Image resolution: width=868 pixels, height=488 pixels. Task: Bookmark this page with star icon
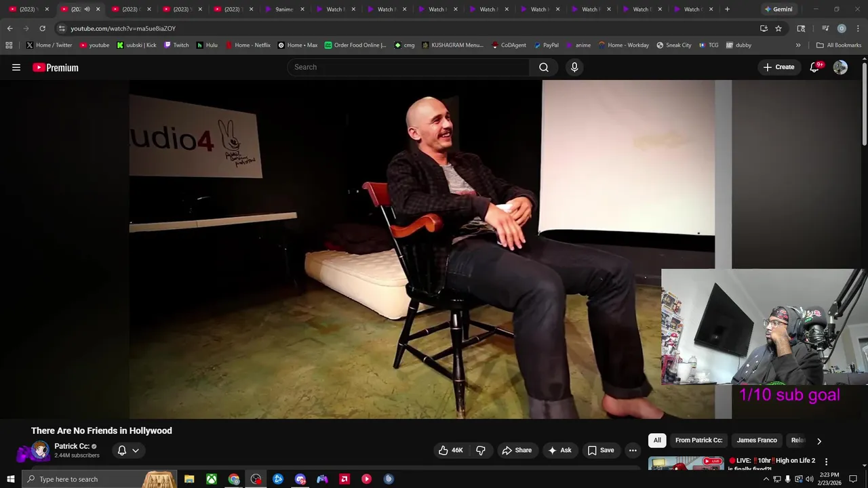pyautogui.click(x=778, y=28)
